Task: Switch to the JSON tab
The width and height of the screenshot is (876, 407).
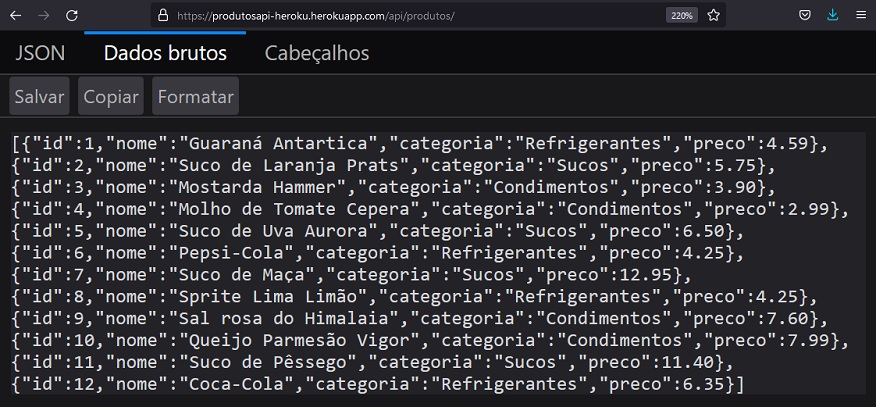Action: point(40,53)
